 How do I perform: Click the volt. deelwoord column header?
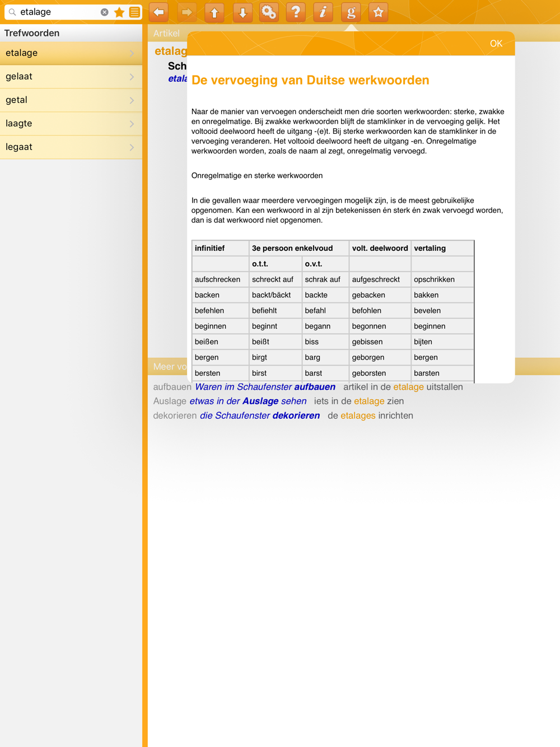[x=380, y=248]
